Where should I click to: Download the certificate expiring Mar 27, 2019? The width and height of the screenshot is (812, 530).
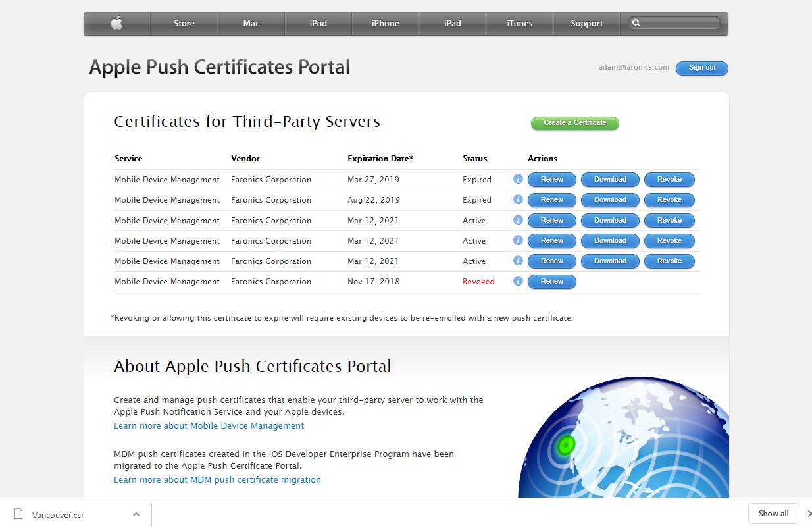point(611,180)
